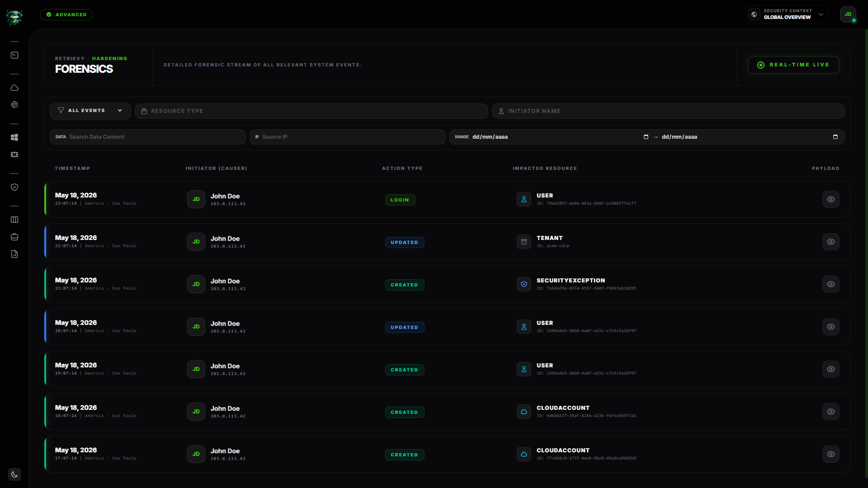Click JD initiator avatar in 21:07:14 row
This screenshot has height=488, width=868.
(x=196, y=284)
